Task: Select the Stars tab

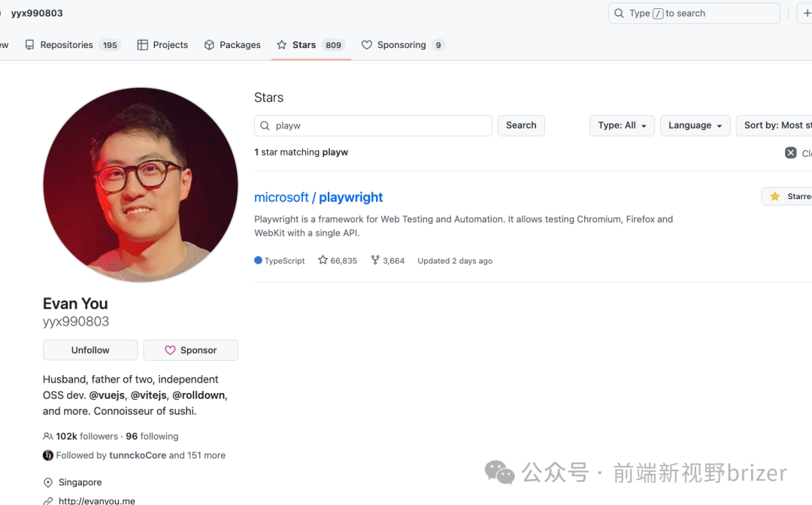Action: tap(311, 45)
